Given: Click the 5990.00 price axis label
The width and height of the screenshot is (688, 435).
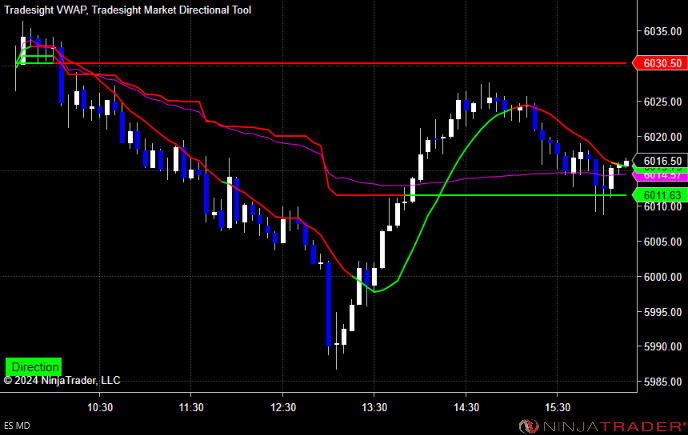Looking at the screenshot, I should coord(663,347).
